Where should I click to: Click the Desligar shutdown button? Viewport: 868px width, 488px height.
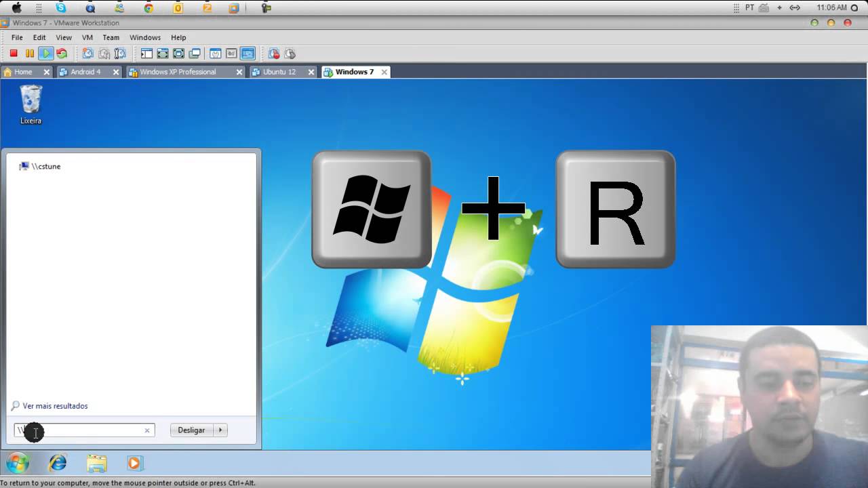[191, 430]
